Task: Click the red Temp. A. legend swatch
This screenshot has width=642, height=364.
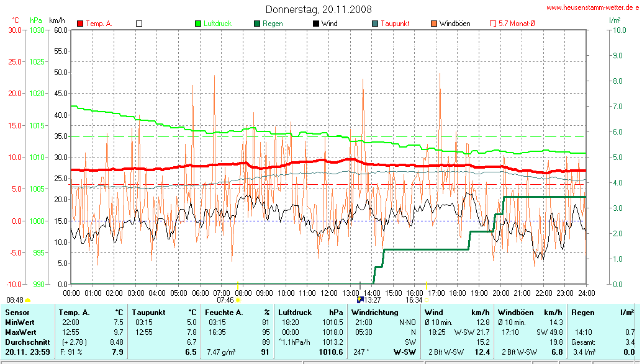Action: [x=80, y=24]
